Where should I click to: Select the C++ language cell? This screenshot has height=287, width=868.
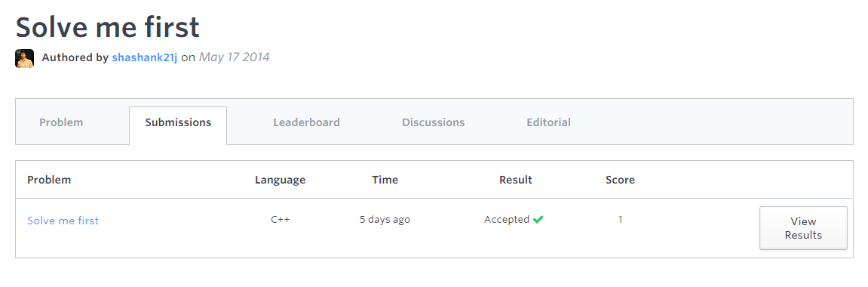click(x=280, y=220)
